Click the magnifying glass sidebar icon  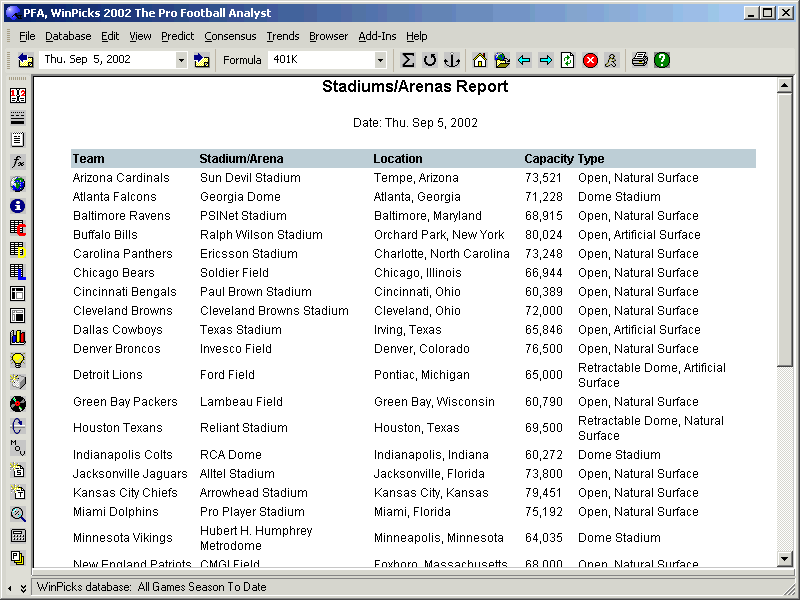point(18,514)
